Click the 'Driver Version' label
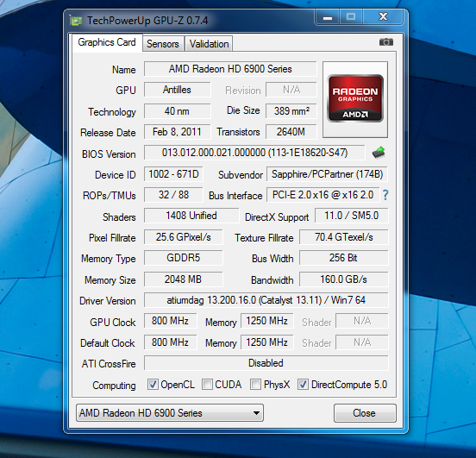Viewport: 476px width, 458px height. pyautogui.click(x=108, y=301)
